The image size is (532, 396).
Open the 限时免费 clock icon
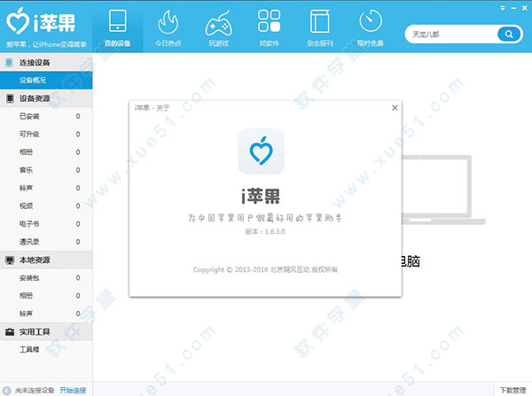(371, 21)
